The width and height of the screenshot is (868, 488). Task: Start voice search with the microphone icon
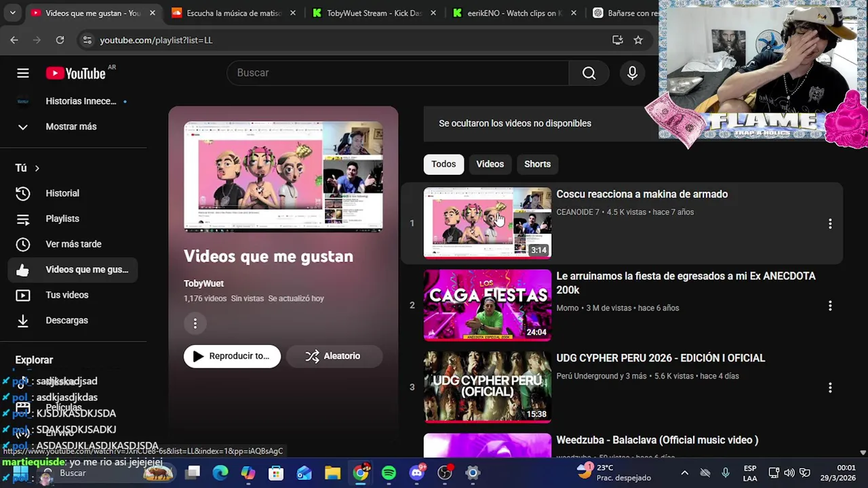[x=632, y=73]
